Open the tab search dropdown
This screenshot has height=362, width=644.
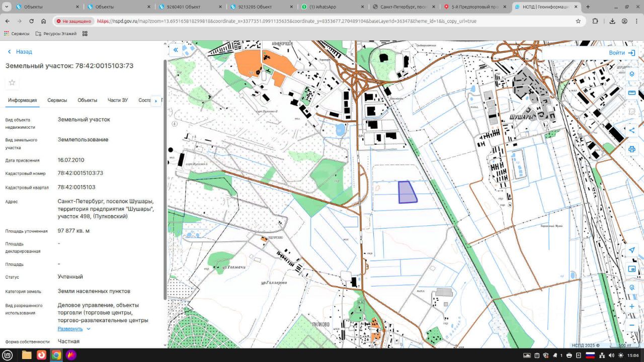click(x=7, y=7)
